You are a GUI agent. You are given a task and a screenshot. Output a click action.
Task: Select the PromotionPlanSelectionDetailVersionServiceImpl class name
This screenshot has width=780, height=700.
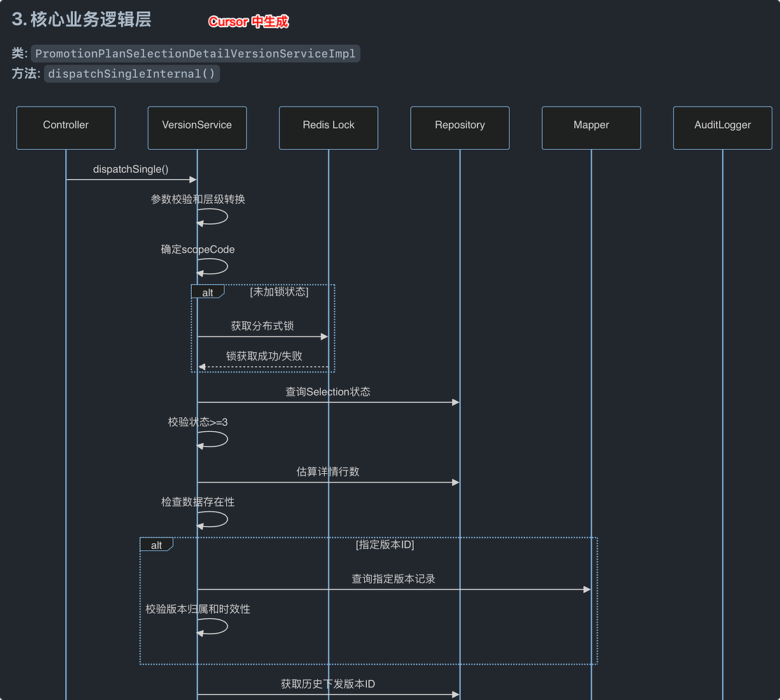(x=195, y=54)
